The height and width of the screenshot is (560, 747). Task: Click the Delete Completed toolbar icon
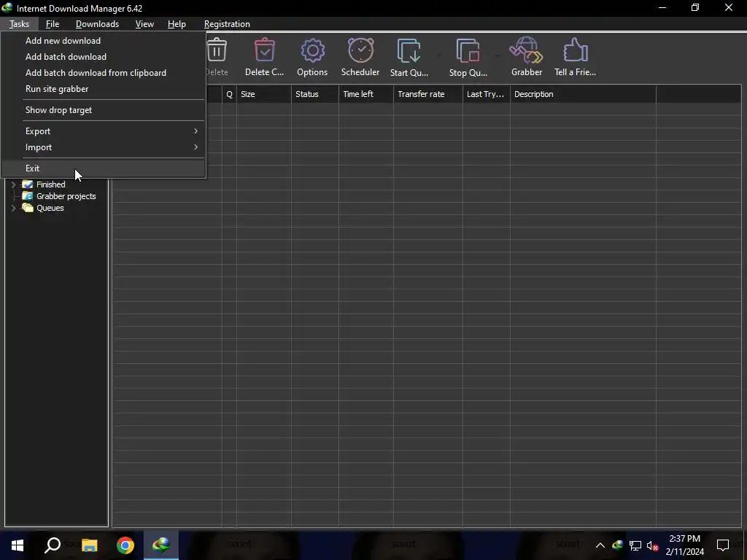pyautogui.click(x=264, y=50)
